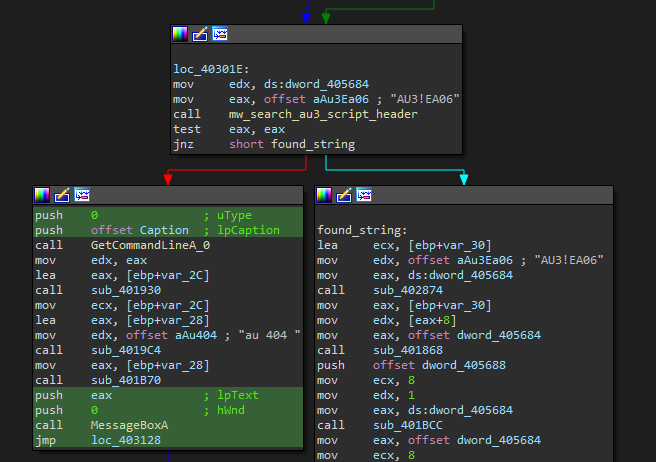Click the red false-branch arrowhead
Image resolution: width=656 pixels, height=462 pixels.
coord(168,179)
